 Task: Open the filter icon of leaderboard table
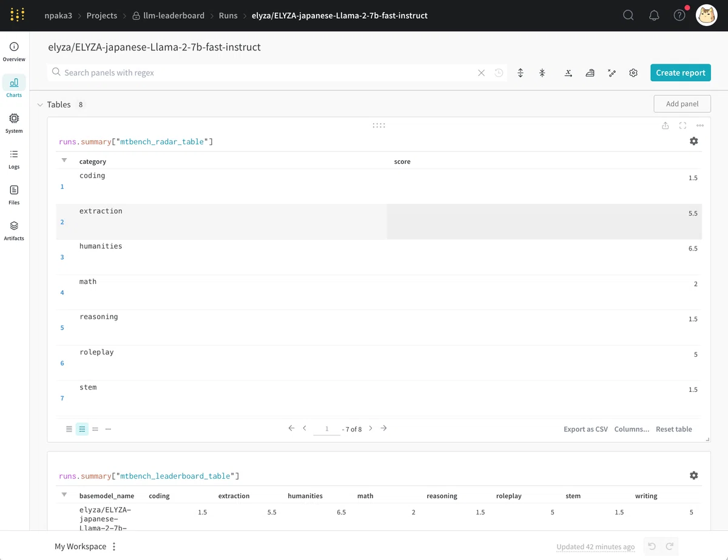click(x=64, y=495)
